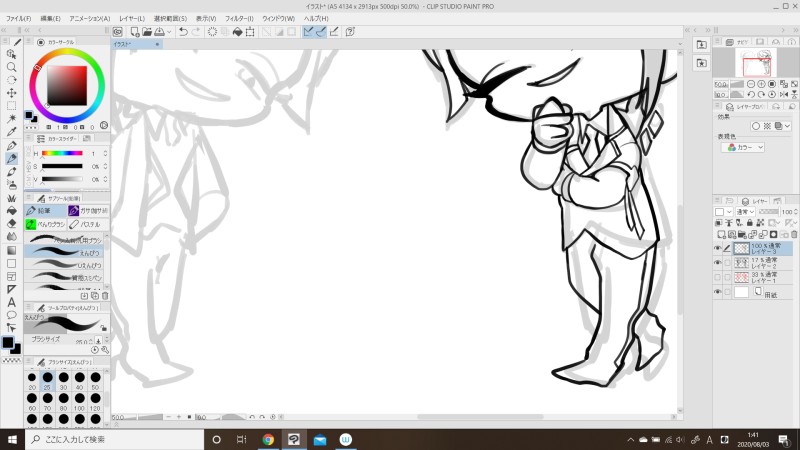Click the Open file icon in toolbar
Viewport: 800px width, 450px height.
147,32
